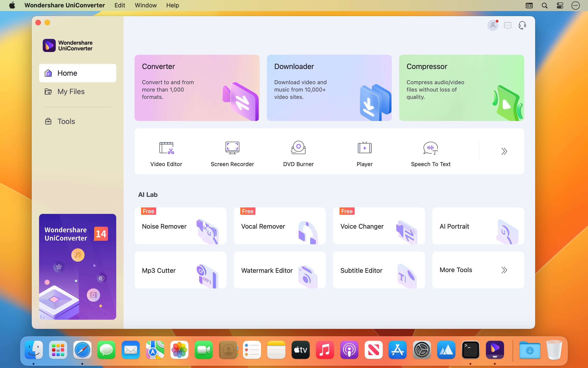Launch the Screen Recorder tool icon

232,148
